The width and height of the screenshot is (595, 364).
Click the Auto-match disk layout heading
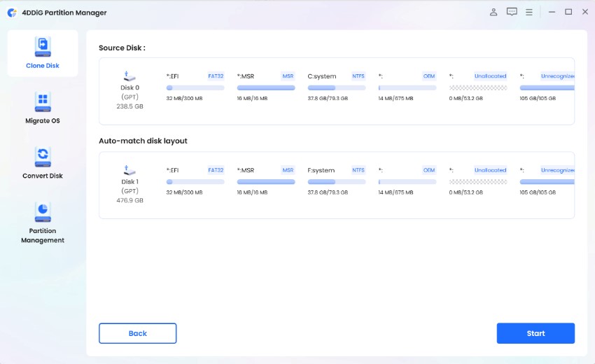pos(143,141)
